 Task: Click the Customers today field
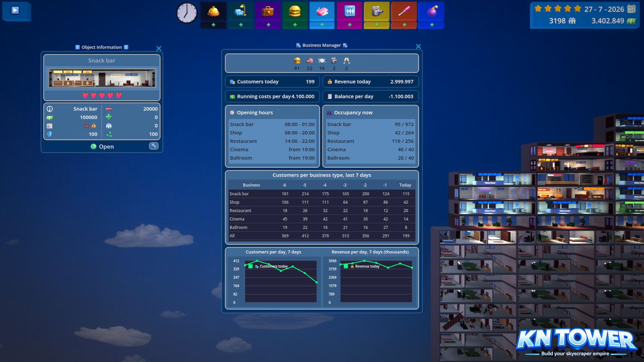272,82
